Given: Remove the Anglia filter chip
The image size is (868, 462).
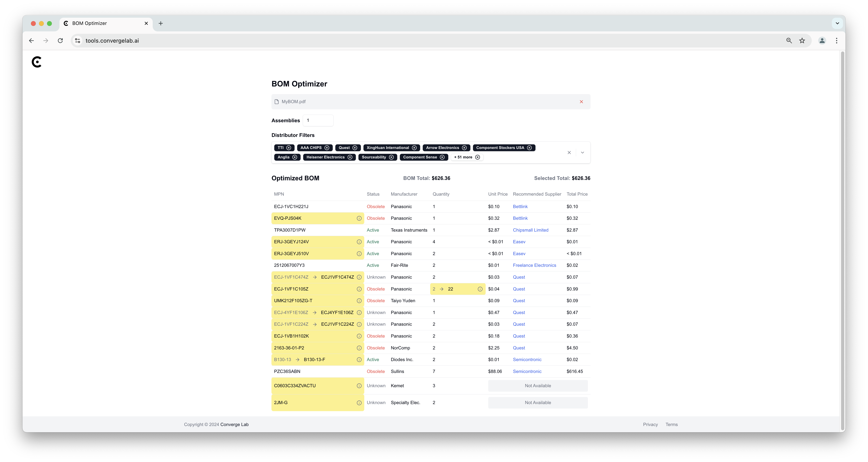Looking at the screenshot, I should tap(295, 157).
